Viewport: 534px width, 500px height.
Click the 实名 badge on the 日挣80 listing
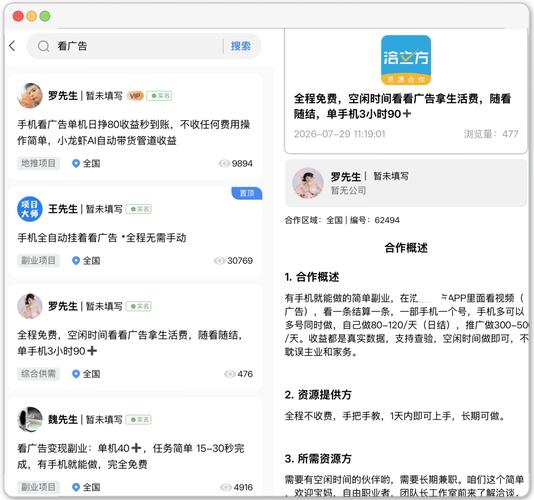tap(159, 96)
